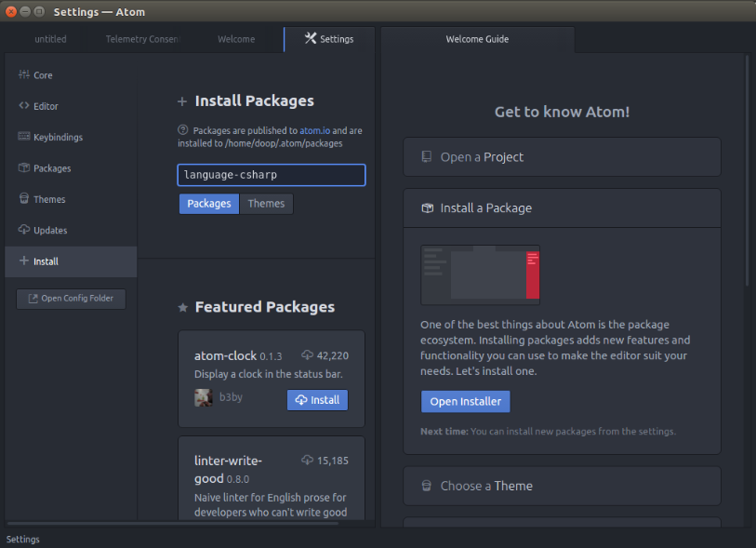The width and height of the screenshot is (756, 548).
Task: Click the Settings label in status bar
Action: tap(22, 540)
